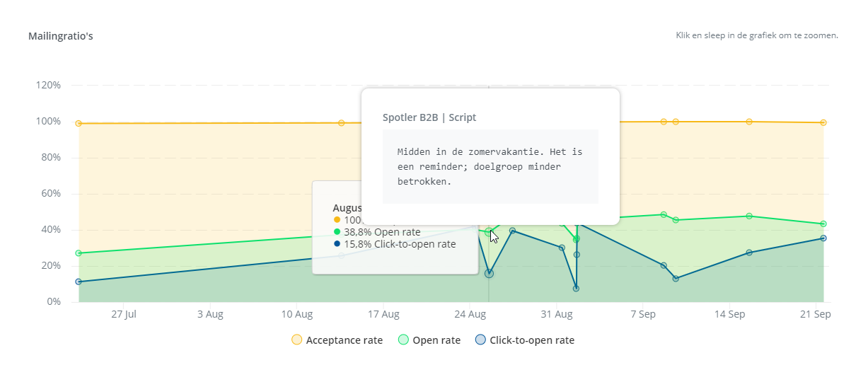
Task: Click the highlighted 15,8% Click-to-open rate point
Action: tap(489, 273)
